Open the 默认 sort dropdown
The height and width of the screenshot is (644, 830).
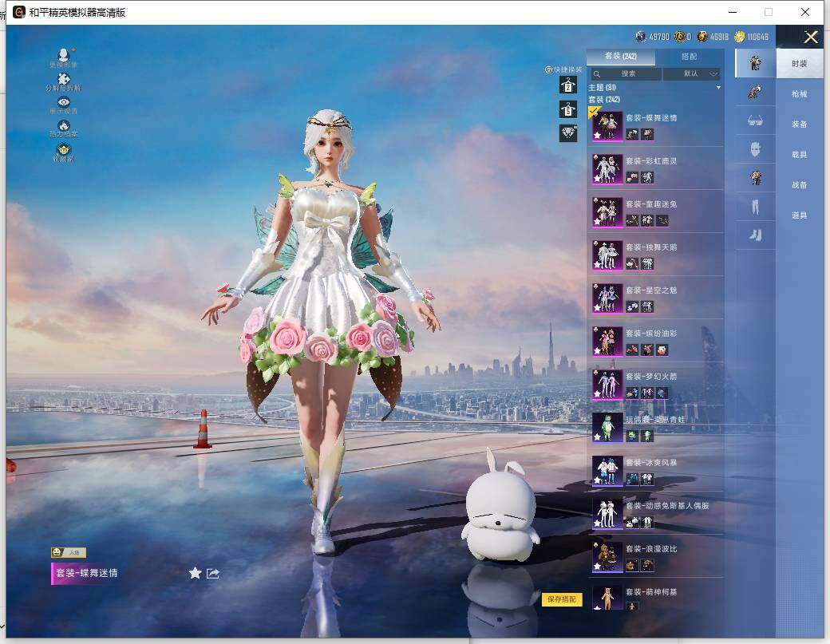click(x=691, y=73)
